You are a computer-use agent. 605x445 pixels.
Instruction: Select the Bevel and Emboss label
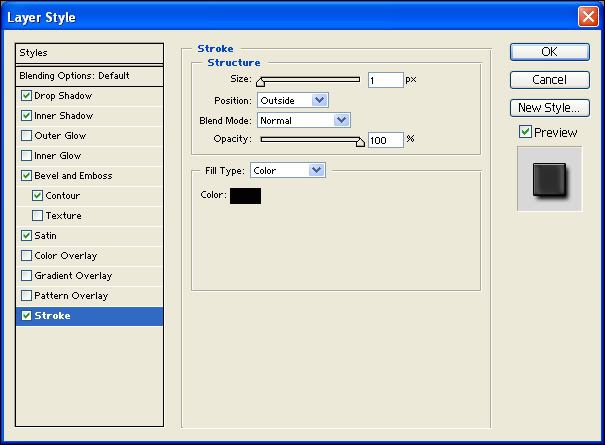point(73,176)
